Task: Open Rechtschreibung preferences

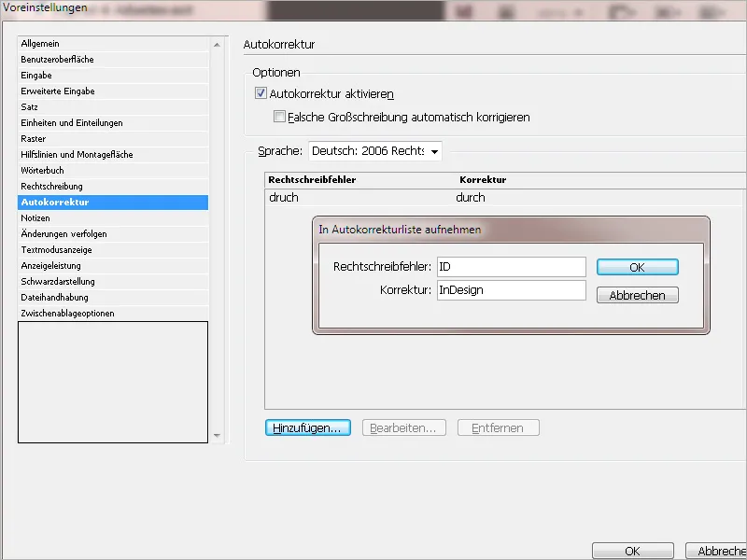Action: pos(113,186)
